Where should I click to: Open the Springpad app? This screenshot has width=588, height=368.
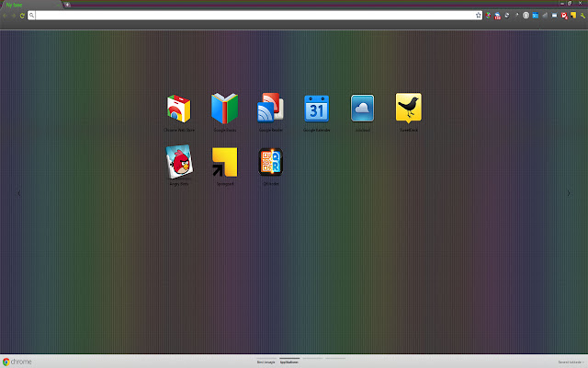(224, 162)
